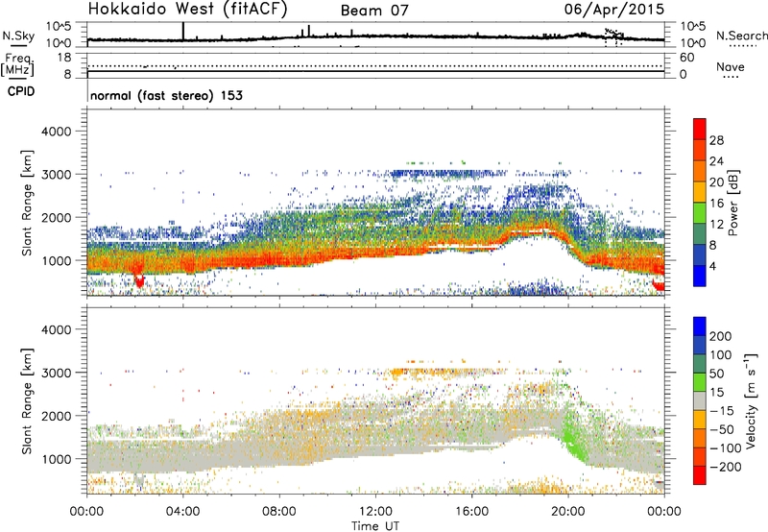Viewport: 768px width, 532px height.
Task: Click the date '06/Apr/2015'
Action: 614,10
